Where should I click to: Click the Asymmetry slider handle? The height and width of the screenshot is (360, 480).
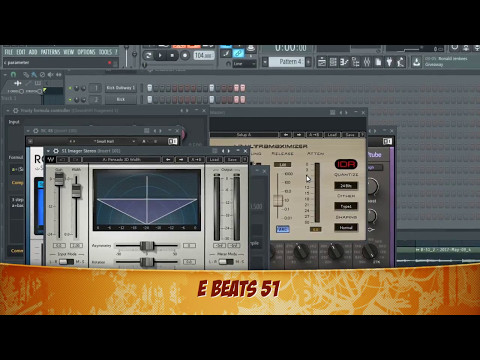click(x=147, y=246)
